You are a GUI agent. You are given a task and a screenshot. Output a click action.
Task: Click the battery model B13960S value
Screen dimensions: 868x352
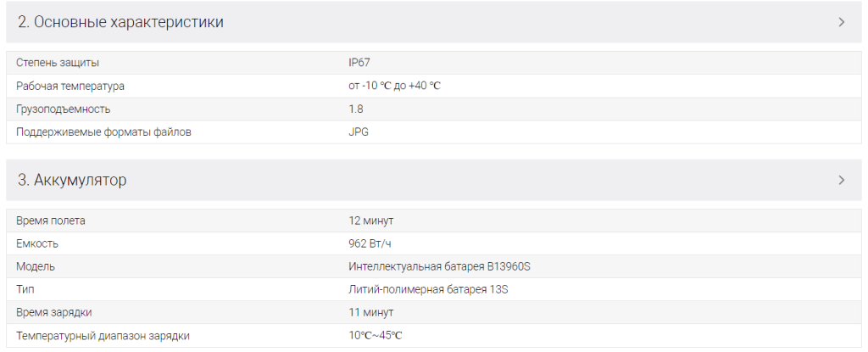[x=439, y=266]
